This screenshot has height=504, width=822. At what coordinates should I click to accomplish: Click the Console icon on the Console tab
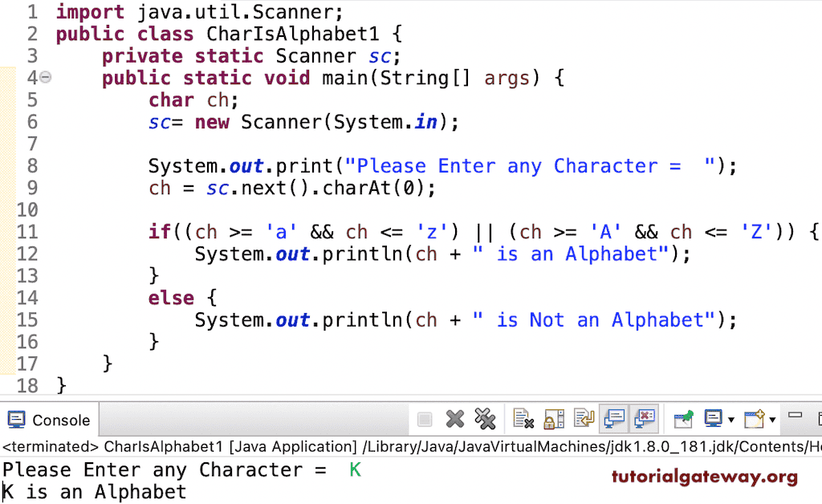[x=15, y=419]
